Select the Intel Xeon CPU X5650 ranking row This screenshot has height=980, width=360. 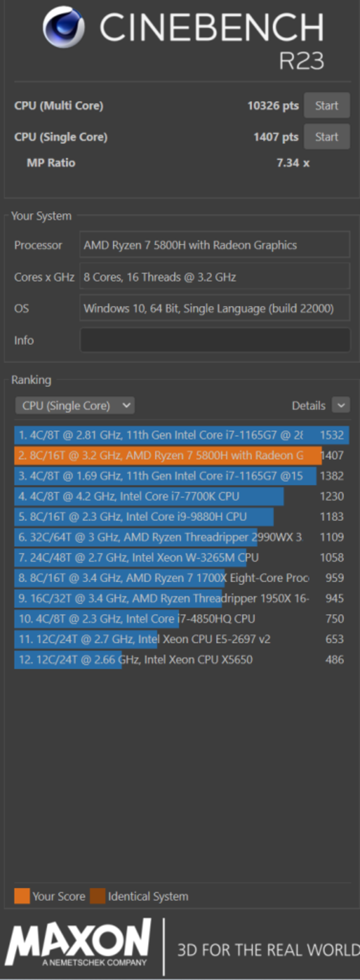pyautogui.click(x=181, y=659)
